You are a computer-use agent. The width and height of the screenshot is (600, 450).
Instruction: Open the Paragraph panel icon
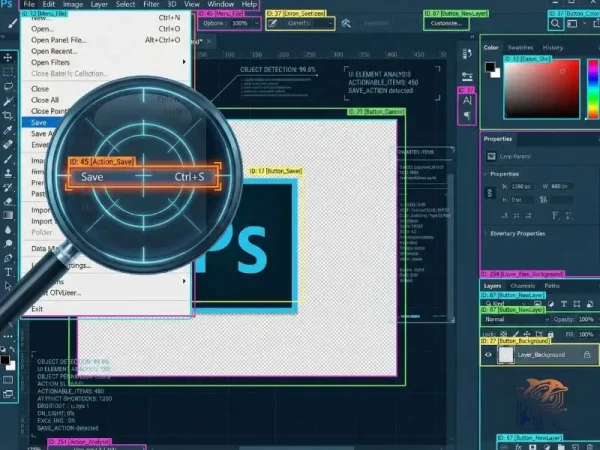467,115
